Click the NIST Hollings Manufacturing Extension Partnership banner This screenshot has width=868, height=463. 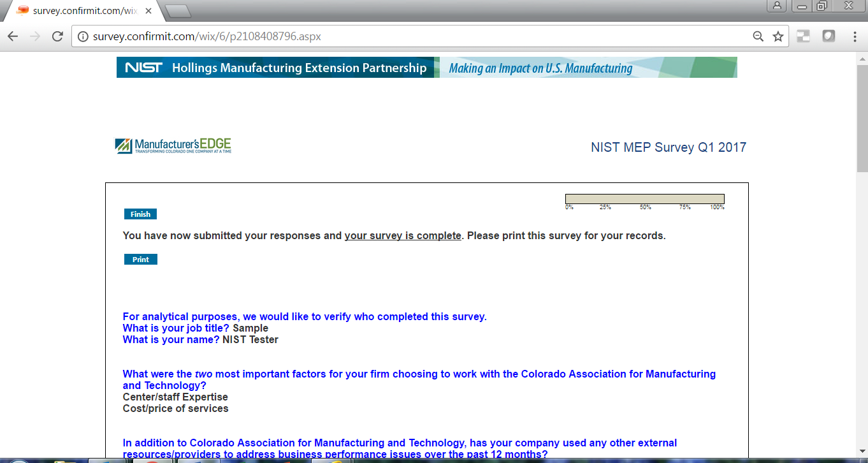click(x=277, y=68)
